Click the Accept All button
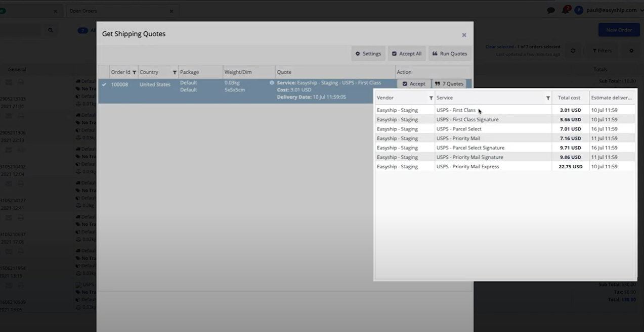This screenshot has width=644, height=332. (407, 54)
